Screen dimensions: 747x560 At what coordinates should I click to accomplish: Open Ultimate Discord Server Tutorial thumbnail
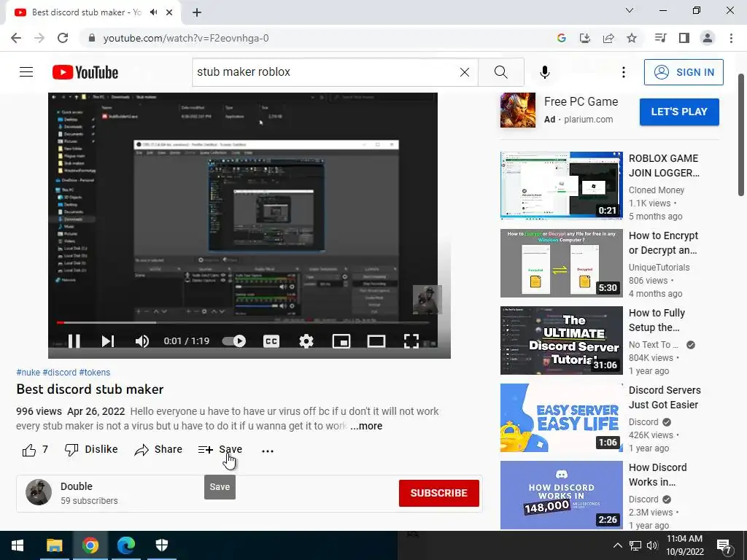561,341
